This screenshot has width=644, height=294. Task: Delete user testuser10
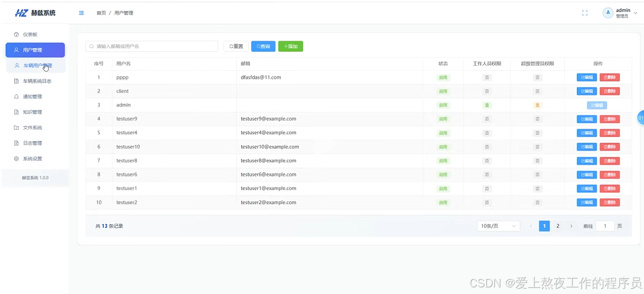click(x=609, y=146)
